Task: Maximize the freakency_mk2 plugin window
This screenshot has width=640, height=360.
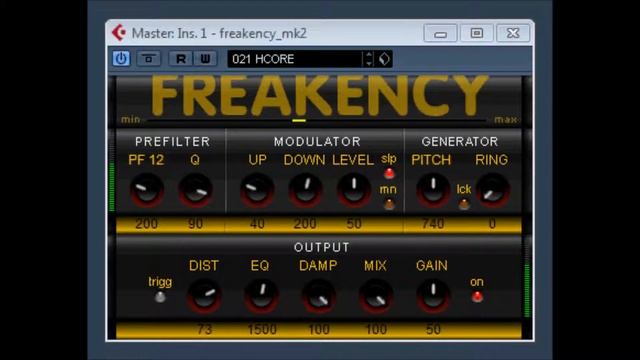Action: pos(476,33)
